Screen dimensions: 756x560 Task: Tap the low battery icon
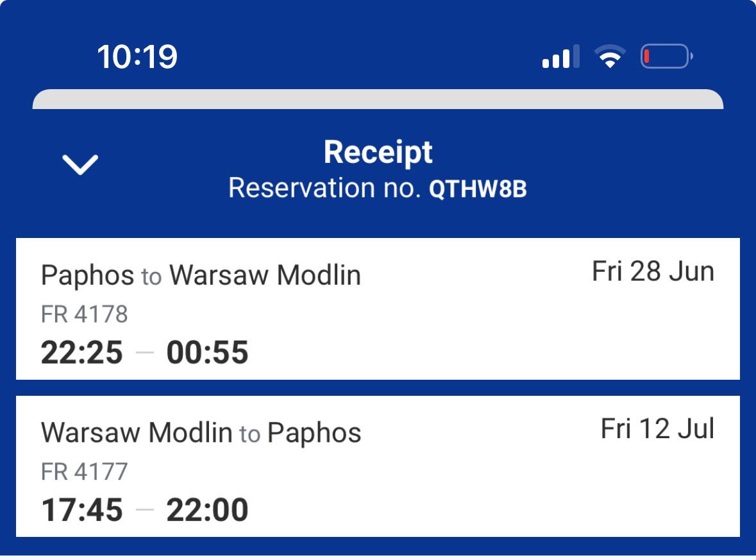666,56
